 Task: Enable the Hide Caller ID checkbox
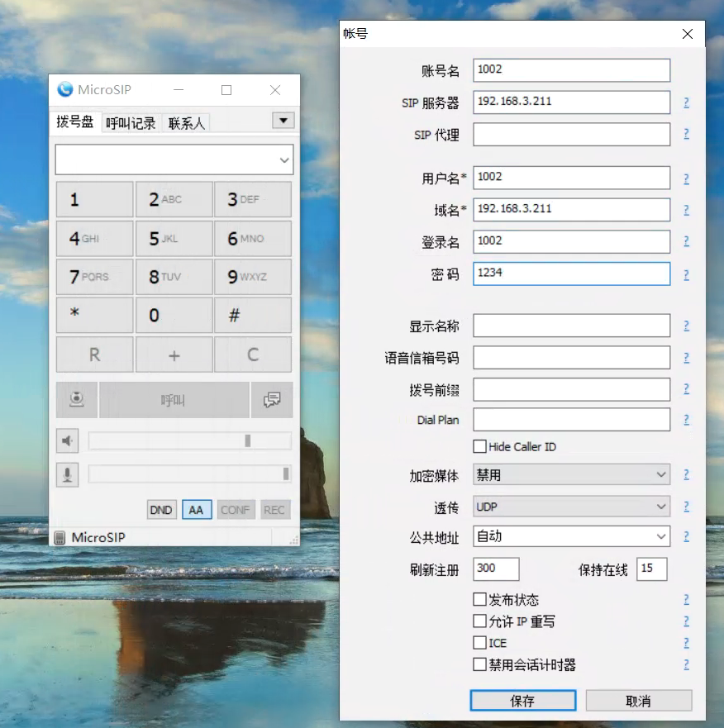click(479, 447)
